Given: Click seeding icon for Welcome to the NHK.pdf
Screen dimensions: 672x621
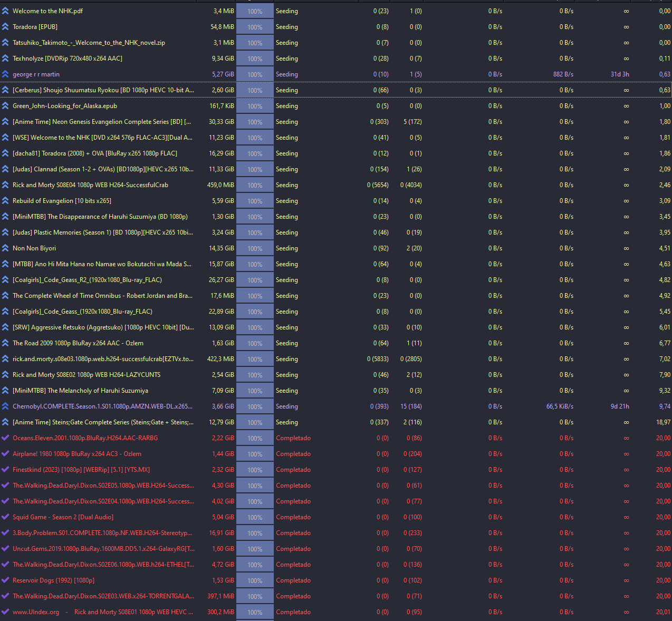Looking at the screenshot, I should click(5, 11).
